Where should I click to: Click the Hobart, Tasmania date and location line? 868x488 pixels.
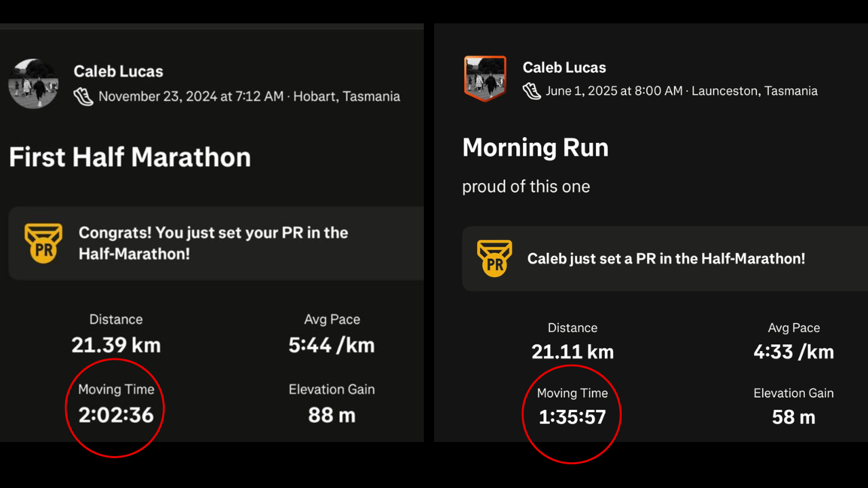coord(249,96)
